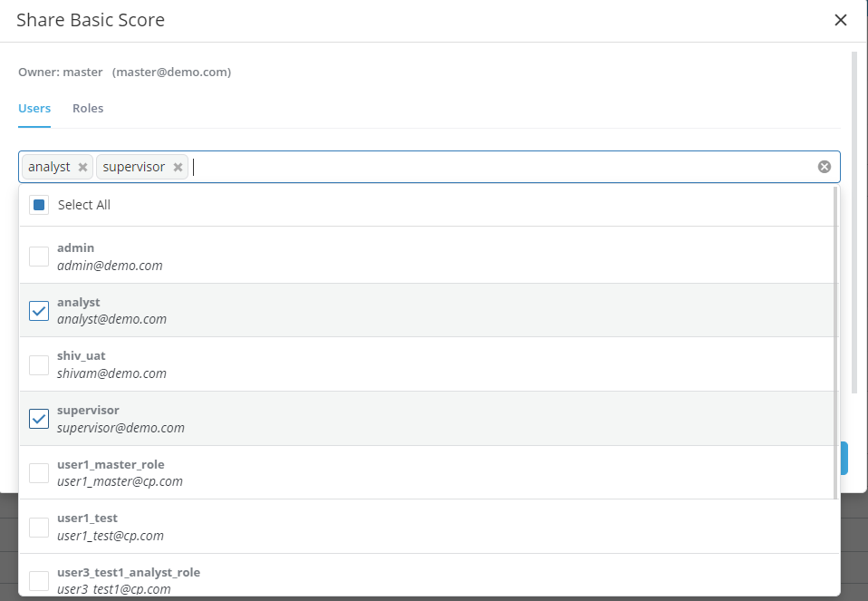The height and width of the screenshot is (601, 868).
Task: Close the Share Basic Score dialog
Action: coord(840,20)
